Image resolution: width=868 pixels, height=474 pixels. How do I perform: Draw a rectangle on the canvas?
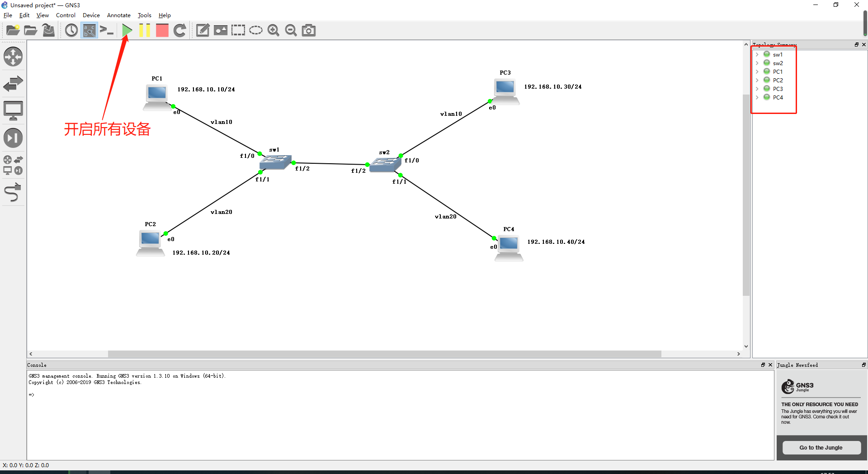[x=238, y=30]
